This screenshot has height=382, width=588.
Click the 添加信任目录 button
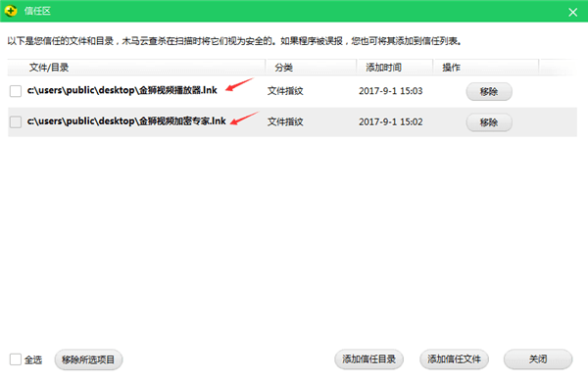(369, 359)
